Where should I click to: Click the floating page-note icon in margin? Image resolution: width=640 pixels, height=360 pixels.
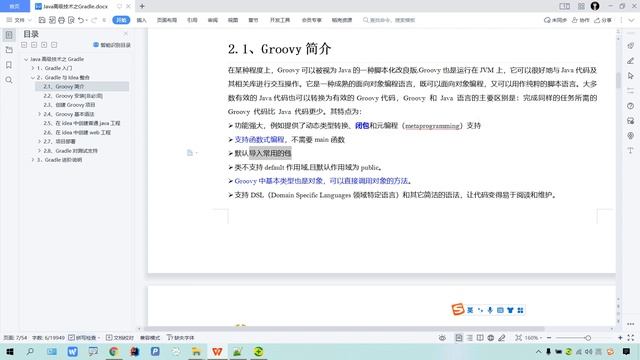point(190,153)
